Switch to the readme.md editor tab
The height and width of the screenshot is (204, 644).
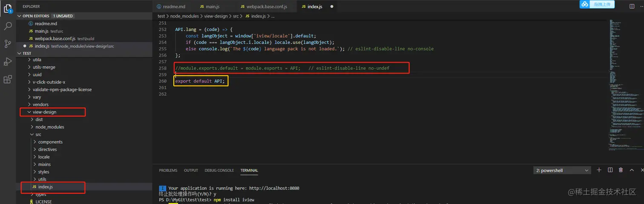tap(173, 6)
